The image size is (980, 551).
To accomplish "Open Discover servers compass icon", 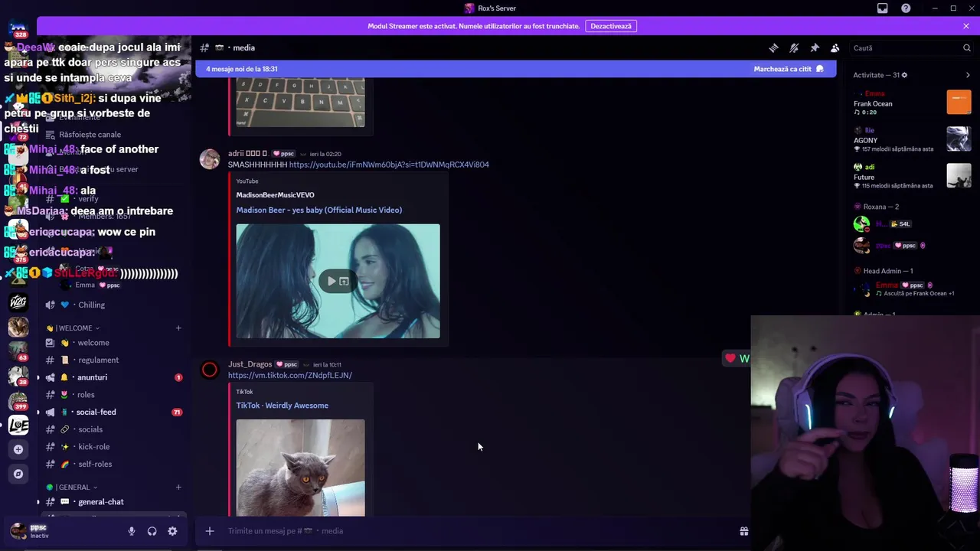I will [x=18, y=474].
